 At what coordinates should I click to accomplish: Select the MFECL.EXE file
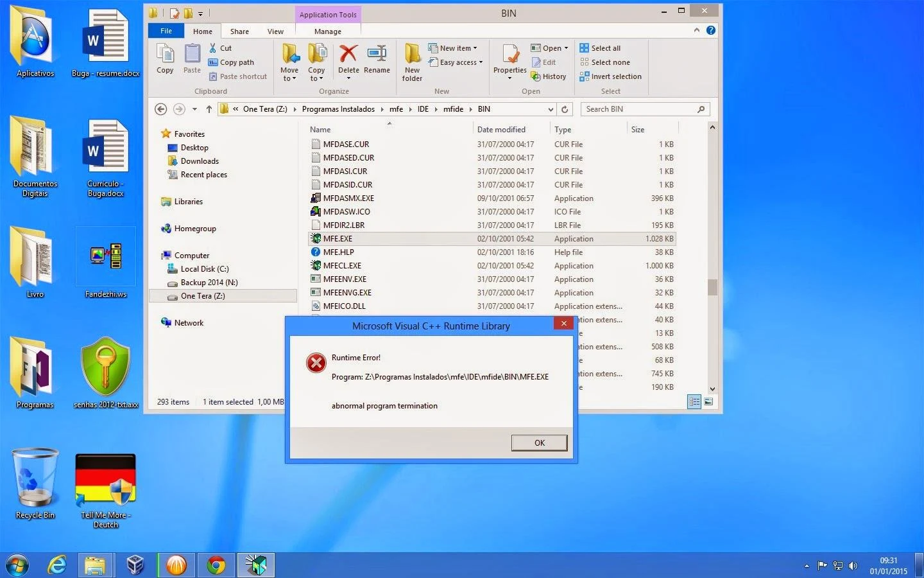click(492, 266)
